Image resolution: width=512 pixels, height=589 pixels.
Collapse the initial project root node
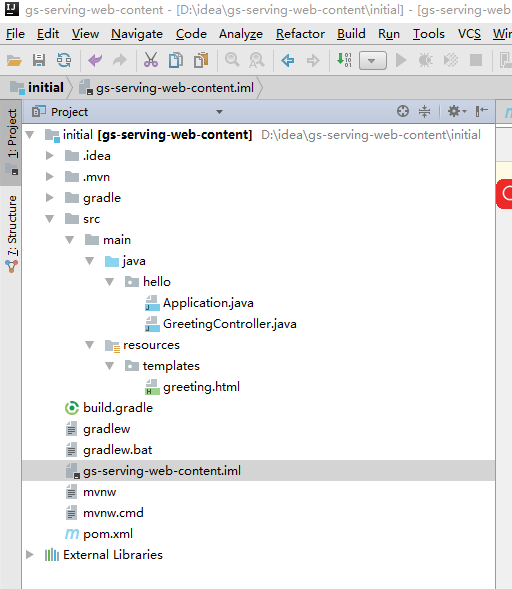(x=30, y=134)
